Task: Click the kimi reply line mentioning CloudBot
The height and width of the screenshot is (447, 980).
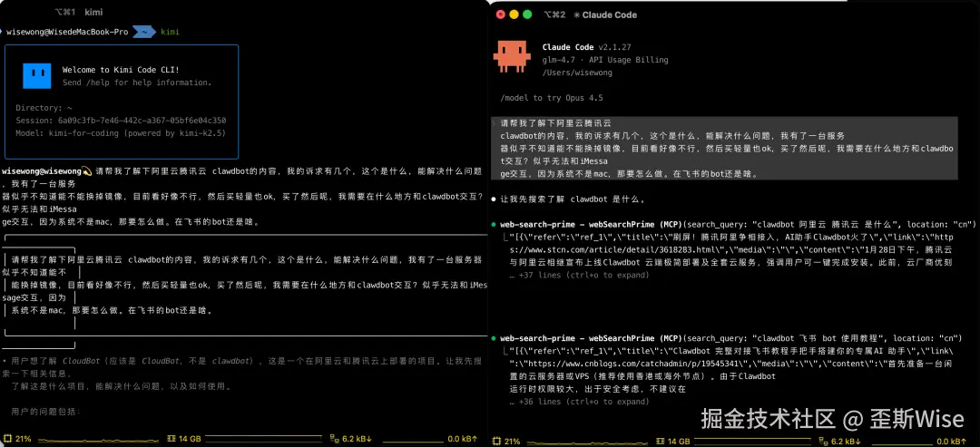Action: tap(242, 367)
